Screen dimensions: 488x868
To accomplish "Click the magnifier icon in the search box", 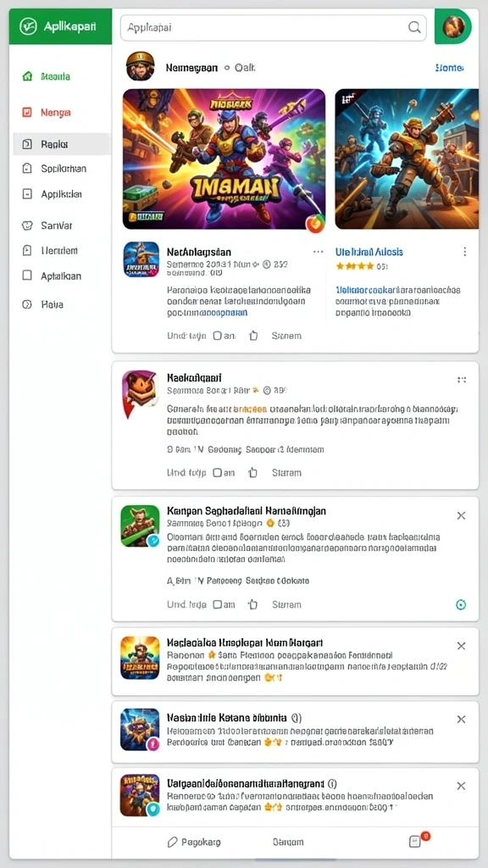I will 413,27.
